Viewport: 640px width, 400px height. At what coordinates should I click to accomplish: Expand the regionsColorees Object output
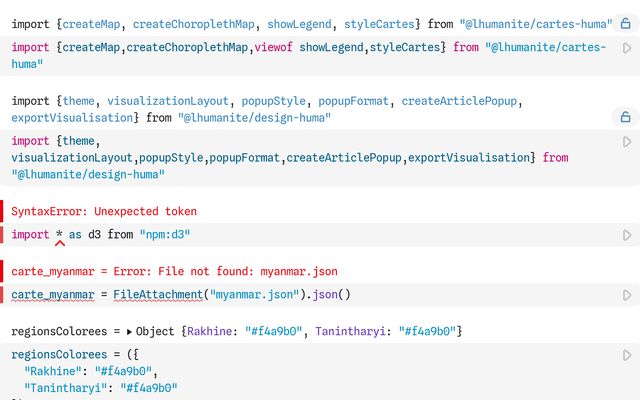(129, 332)
